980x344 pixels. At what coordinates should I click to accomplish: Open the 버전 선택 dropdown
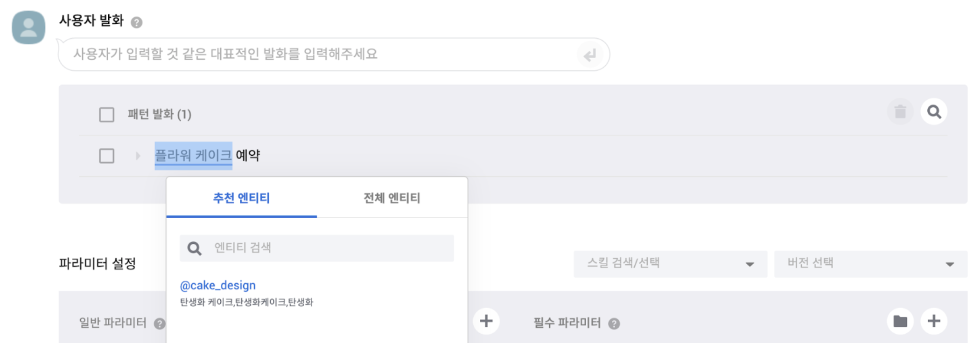click(x=870, y=264)
